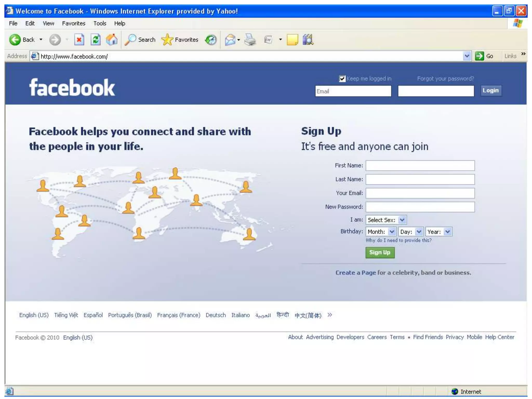Screen dimensions: 532x399
Task: Click the Refresh page icon
Action: click(x=96, y=40)
